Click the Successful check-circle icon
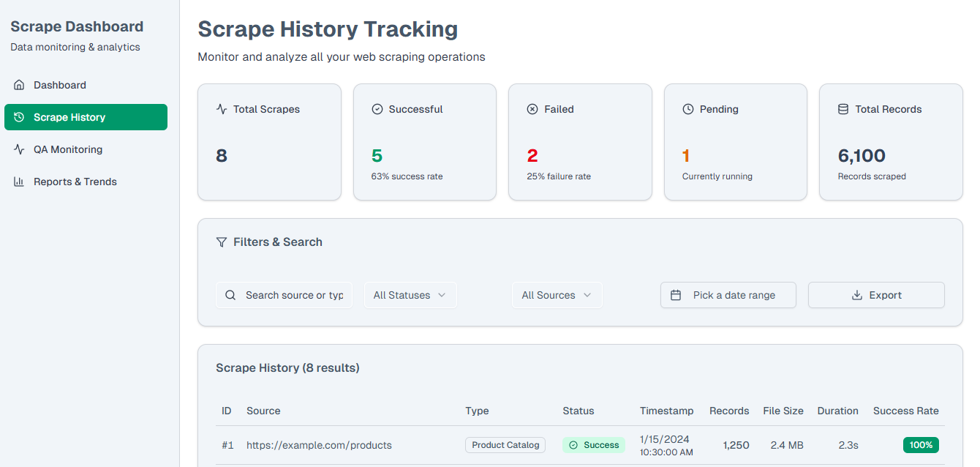 pos(375,108)
